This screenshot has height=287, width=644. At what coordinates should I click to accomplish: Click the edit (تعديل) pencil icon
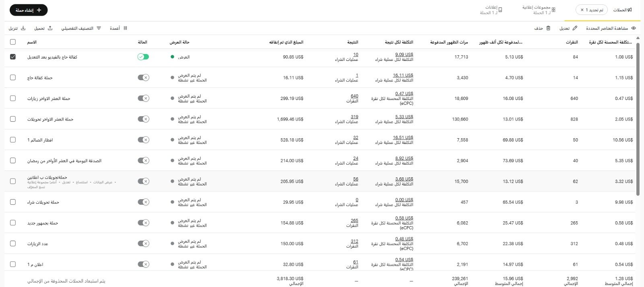click(575, 28)
